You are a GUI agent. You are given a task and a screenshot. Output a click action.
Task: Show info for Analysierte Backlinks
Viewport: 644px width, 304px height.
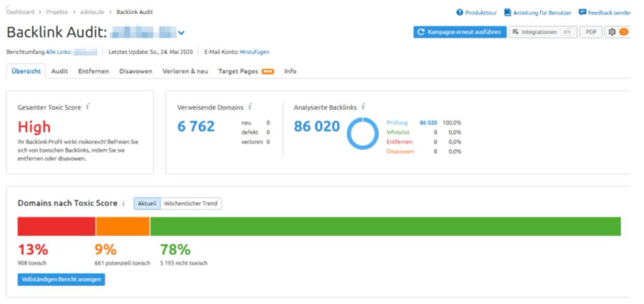pyautogui.click(x=363, y=107)
